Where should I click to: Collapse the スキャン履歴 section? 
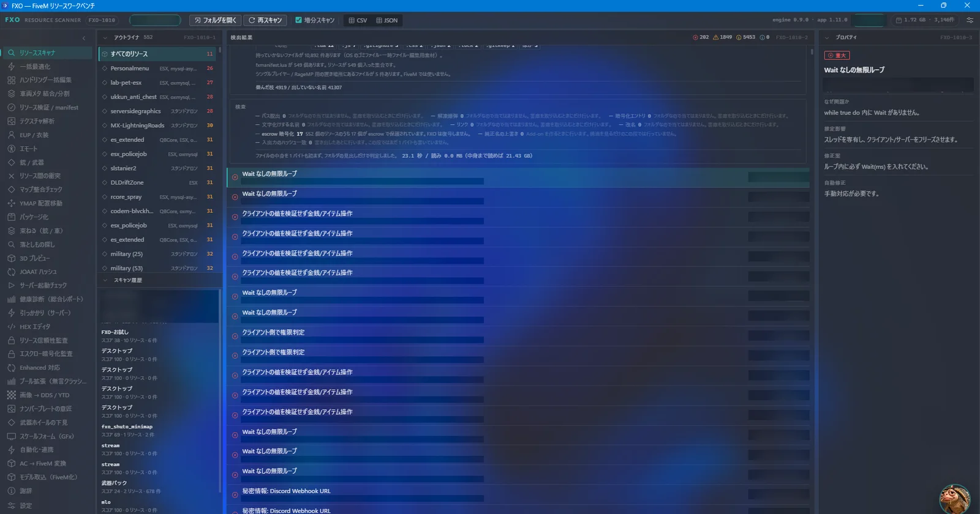click(x=105, y=280)
